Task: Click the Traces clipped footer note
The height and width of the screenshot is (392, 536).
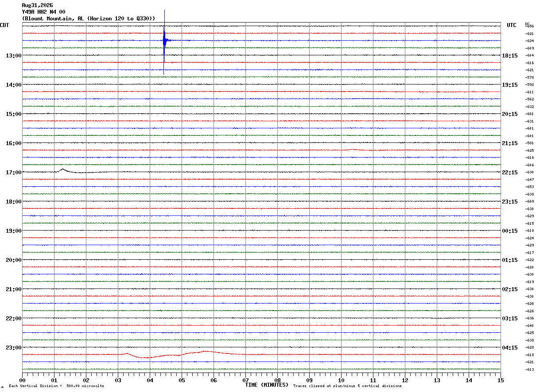Action: [347, 386]
